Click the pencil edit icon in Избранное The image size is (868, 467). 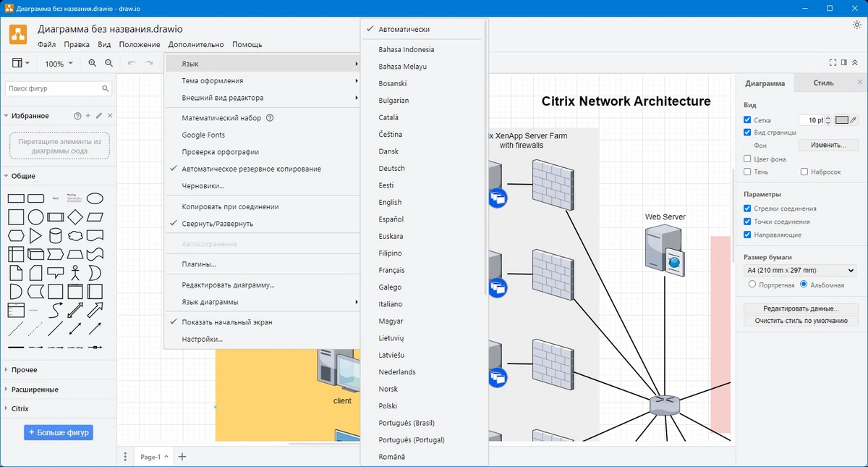[99, 116]
